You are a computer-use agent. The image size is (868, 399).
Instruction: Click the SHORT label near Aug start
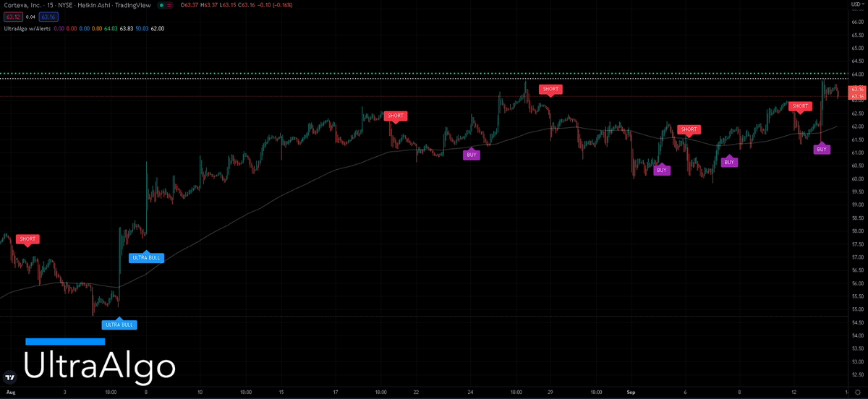pyautogui.click(x=27, y=239)
